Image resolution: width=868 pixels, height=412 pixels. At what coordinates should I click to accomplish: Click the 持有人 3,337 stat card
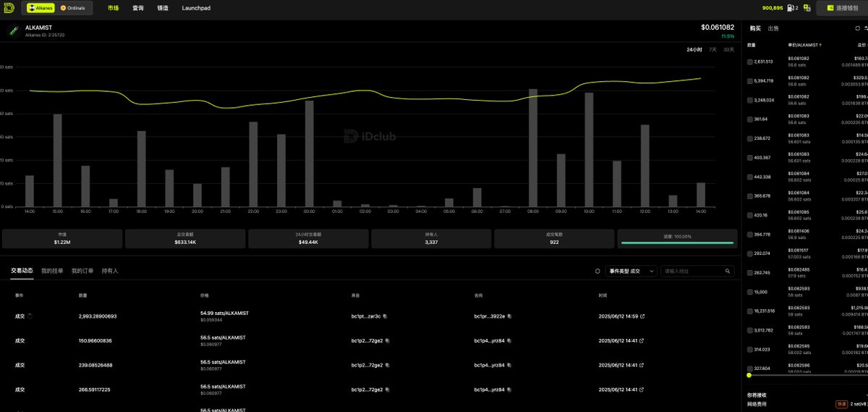[431, 239]
